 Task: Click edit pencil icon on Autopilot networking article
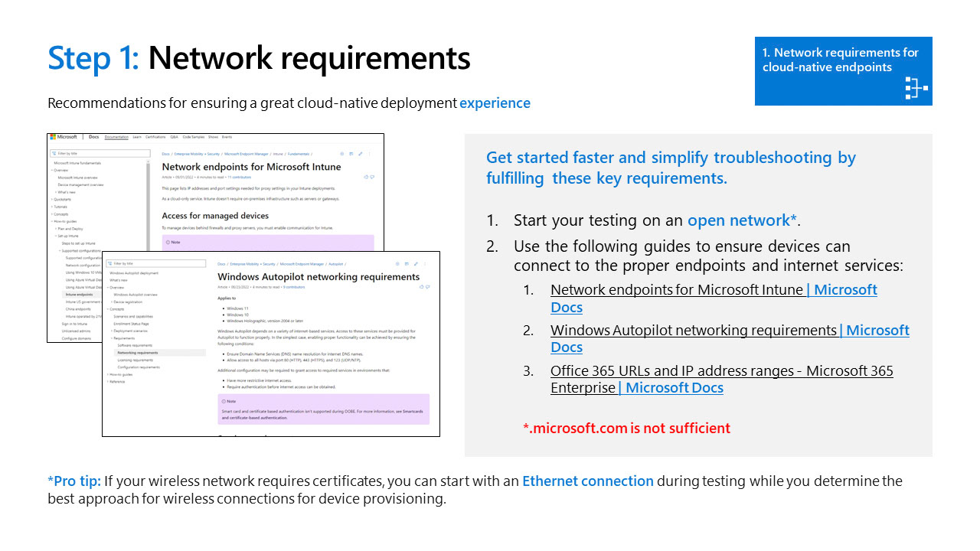tap(416, 264)
